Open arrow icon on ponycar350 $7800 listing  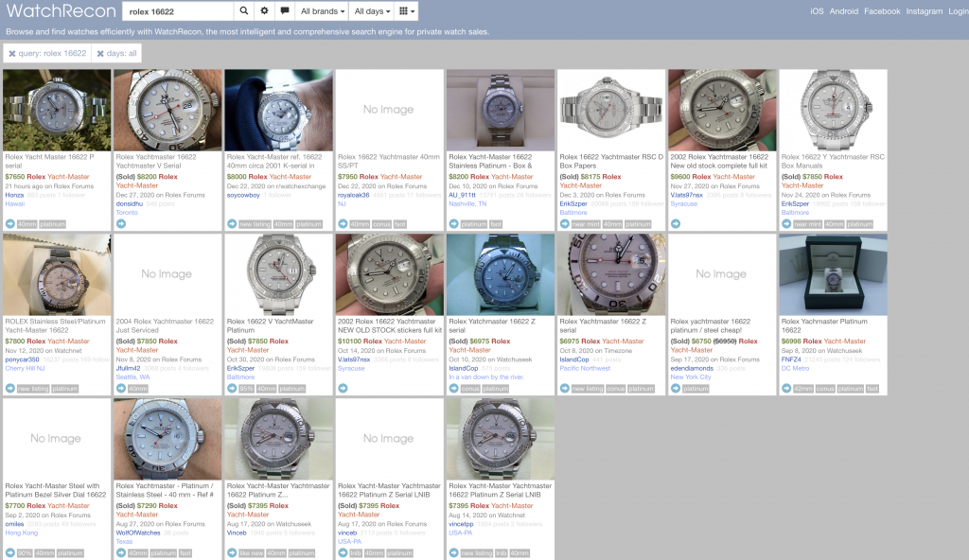(x=9, y=388)
